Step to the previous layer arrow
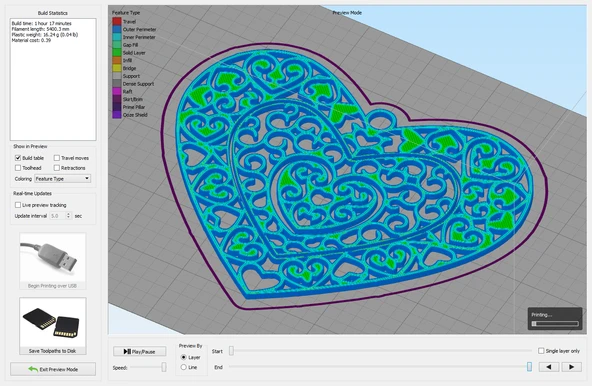The image size is (592, 386). click(549, 367)
